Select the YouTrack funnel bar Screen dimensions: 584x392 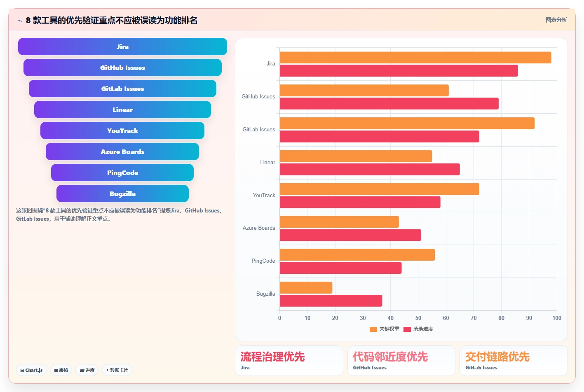click(122, 131)
